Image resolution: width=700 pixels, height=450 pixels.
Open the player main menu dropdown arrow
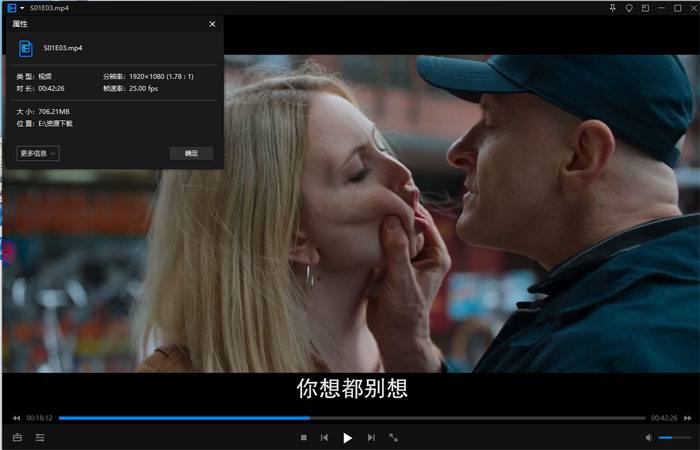pos(22,8)
